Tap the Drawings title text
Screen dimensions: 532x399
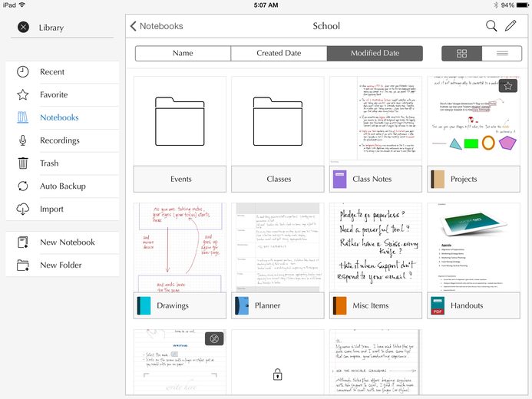173,305
